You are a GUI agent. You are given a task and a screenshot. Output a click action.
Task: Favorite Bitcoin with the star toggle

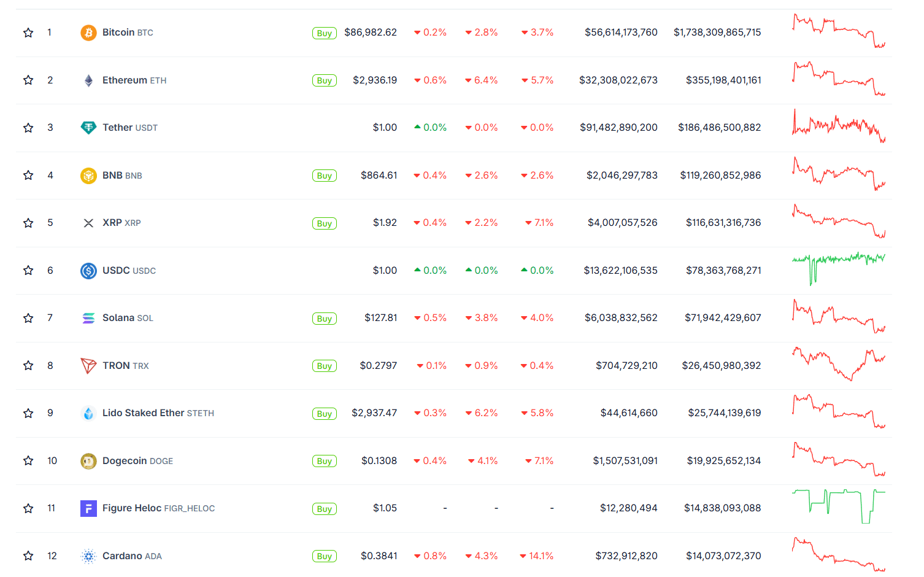(x=28, y=33)
